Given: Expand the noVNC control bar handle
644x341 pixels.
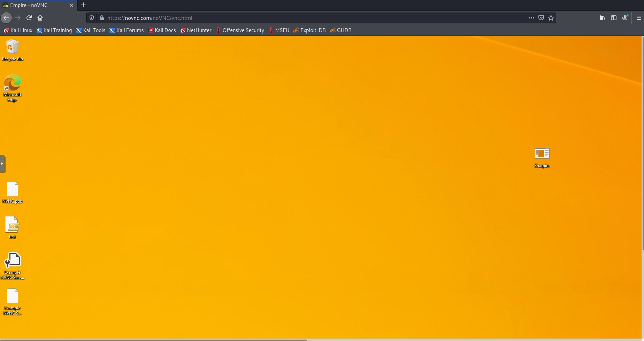Looking at the screenshot, I should [2, 164].
